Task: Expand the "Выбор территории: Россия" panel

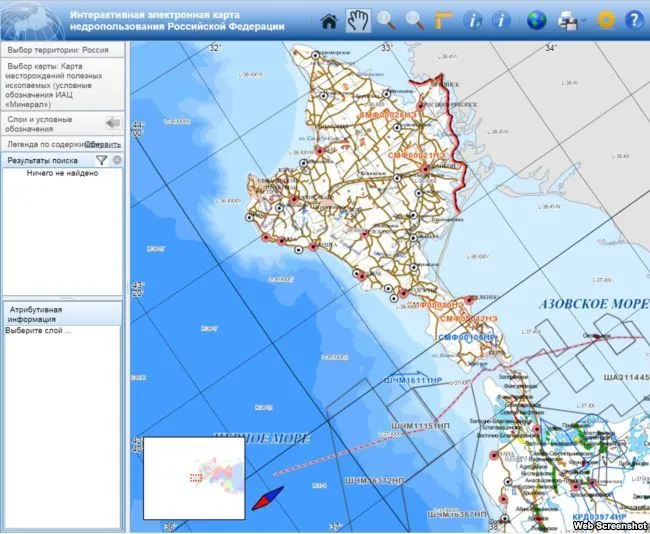Action: pyautogui.click(x=62, y=49)
